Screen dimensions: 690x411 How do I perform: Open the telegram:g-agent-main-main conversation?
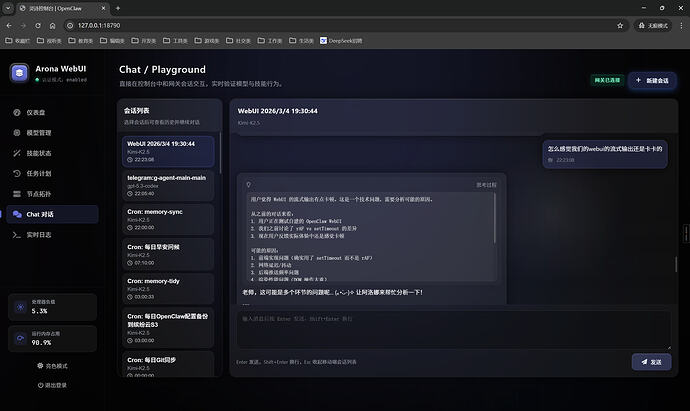coord(168,186)
